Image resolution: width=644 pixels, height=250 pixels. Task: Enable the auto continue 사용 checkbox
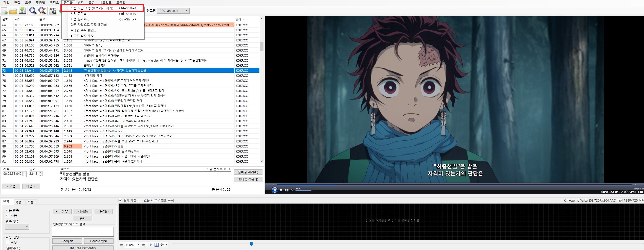8,242
